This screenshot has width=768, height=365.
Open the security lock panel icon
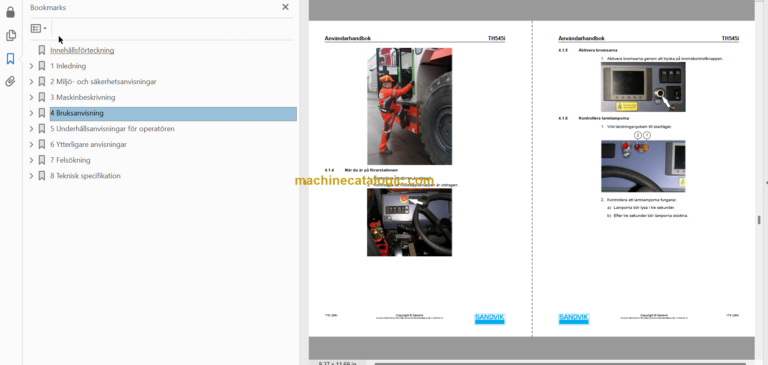click(x=10, y=12)
